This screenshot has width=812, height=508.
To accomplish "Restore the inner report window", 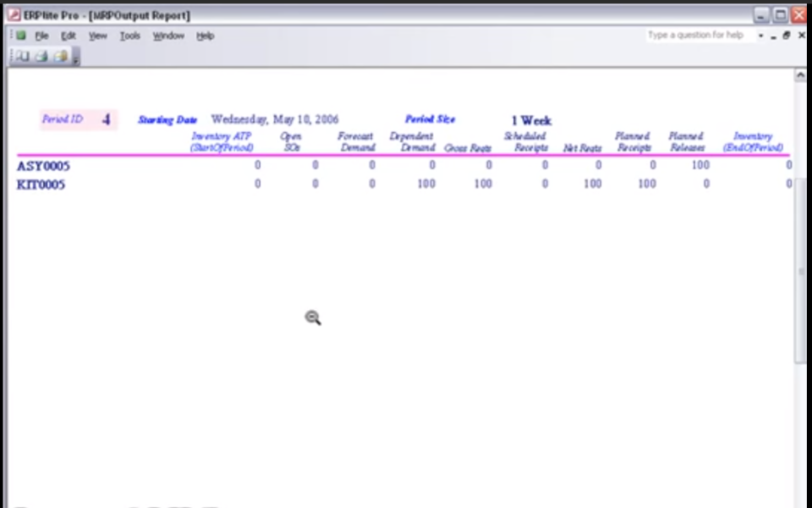I will 787,36.
